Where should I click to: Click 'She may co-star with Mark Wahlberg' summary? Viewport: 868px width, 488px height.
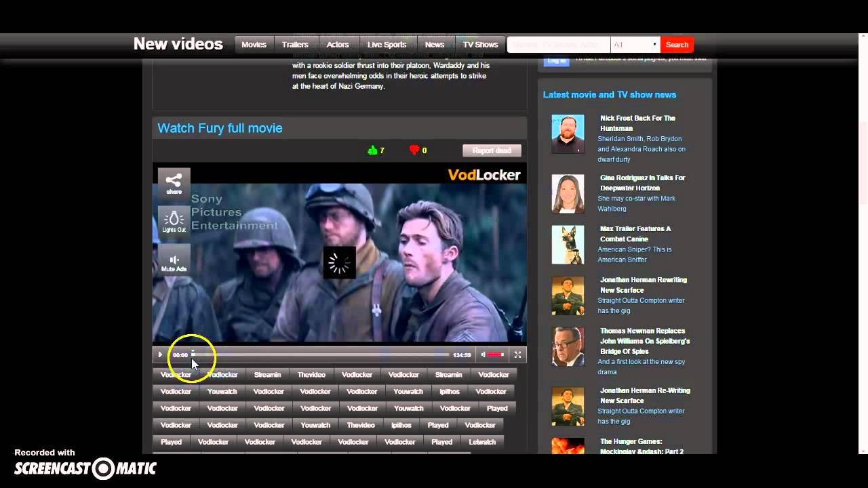636,203
